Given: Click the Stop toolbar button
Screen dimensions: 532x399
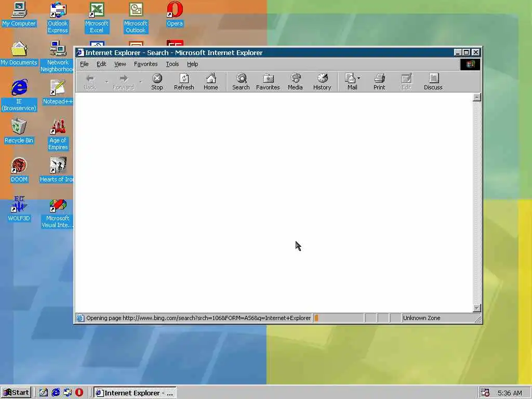Looking at the screenshot, I should 157,82.
